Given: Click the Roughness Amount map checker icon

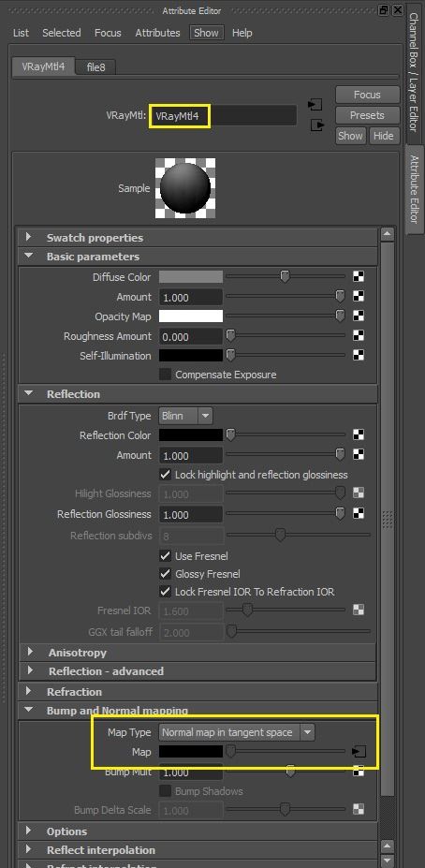Looking at the screenshot, I should pyautogui.click(x=359, y=336).
